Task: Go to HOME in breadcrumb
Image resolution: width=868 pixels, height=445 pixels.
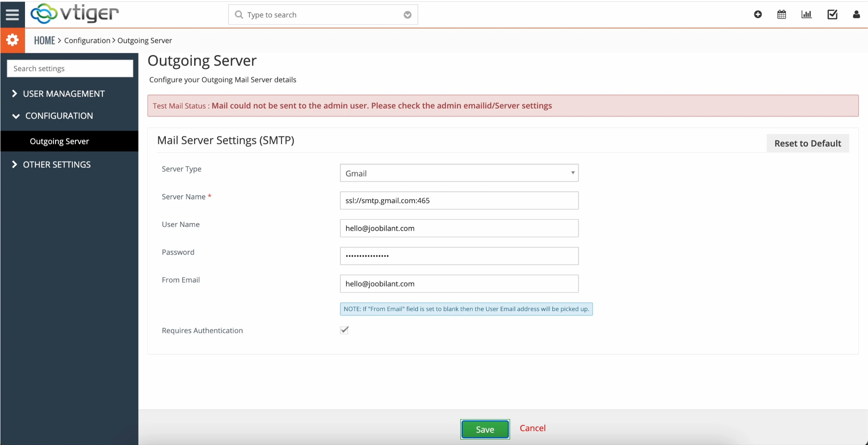Action: pyautogui.click(x=45, y=41)
